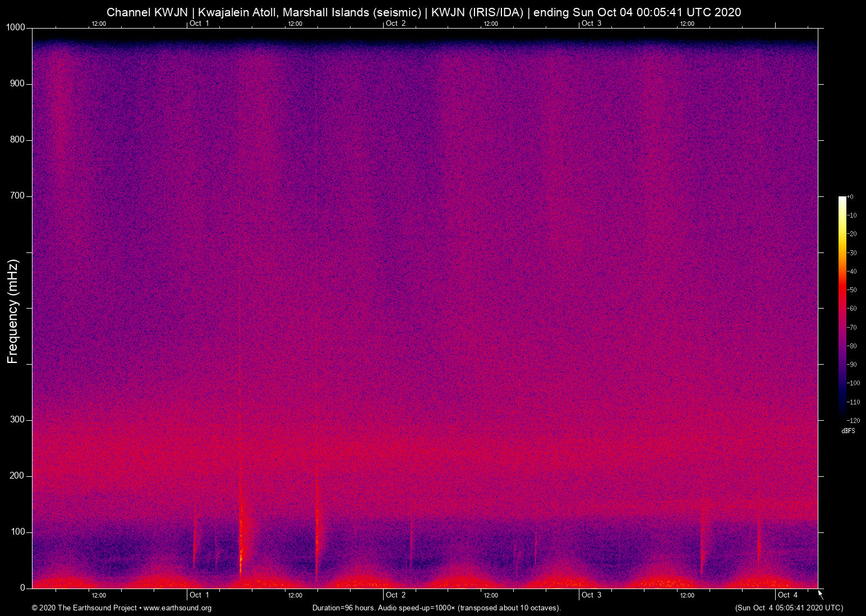
Task: Click the "Oct 4" label at bottom right
Action: (789, 595)
